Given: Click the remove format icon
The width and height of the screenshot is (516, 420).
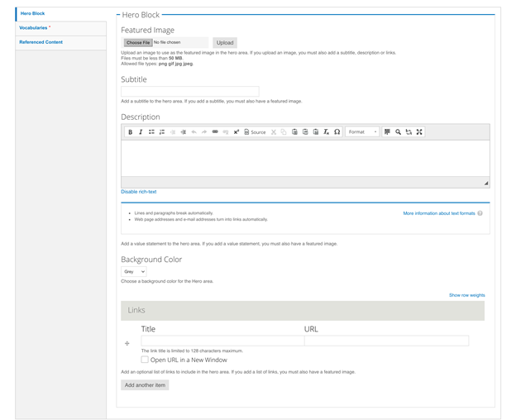Looking at the screenshot, I should (327, 132).
